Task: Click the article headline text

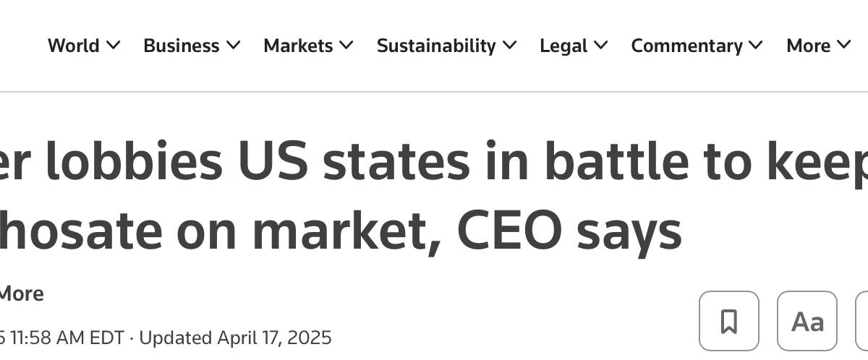Action: pos(434,197)
